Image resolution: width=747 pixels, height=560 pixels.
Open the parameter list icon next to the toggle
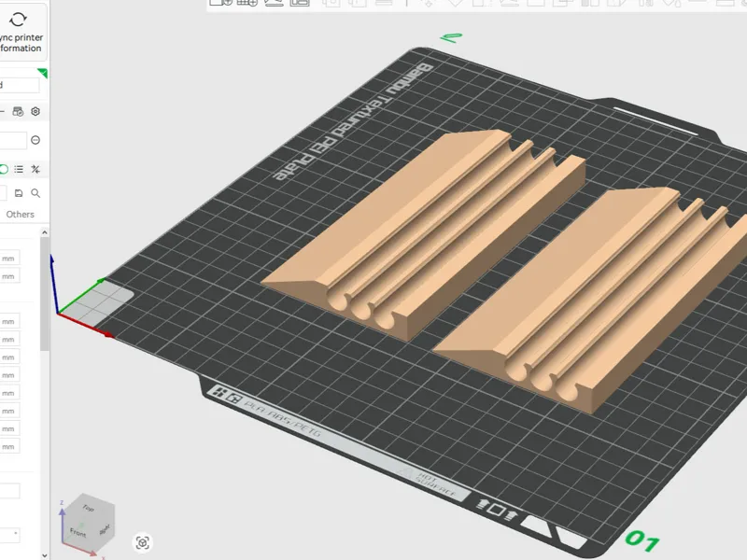[19, 169]
